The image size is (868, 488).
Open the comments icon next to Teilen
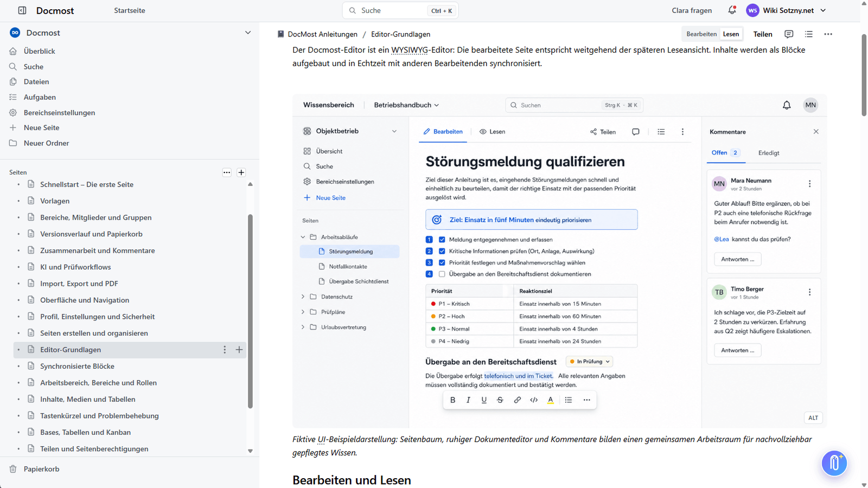[789, 34]
